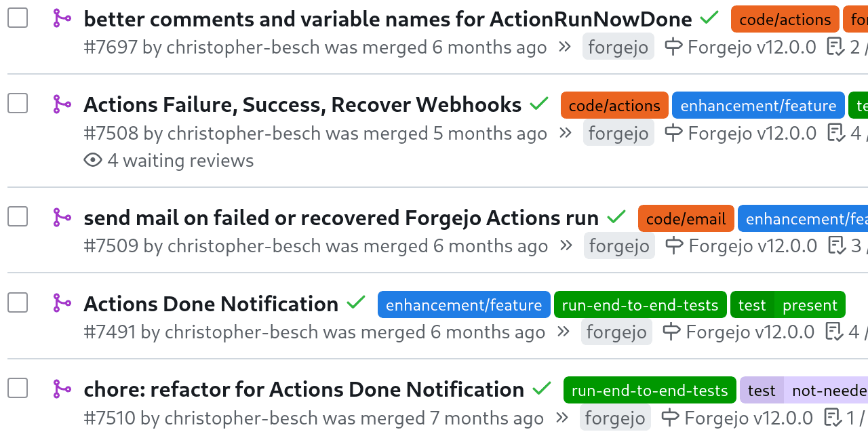Click green checkmark status on Actions Done Notification
Viewport: 868px width, 434px height.
pyautogui.click(x=356, y=303)
